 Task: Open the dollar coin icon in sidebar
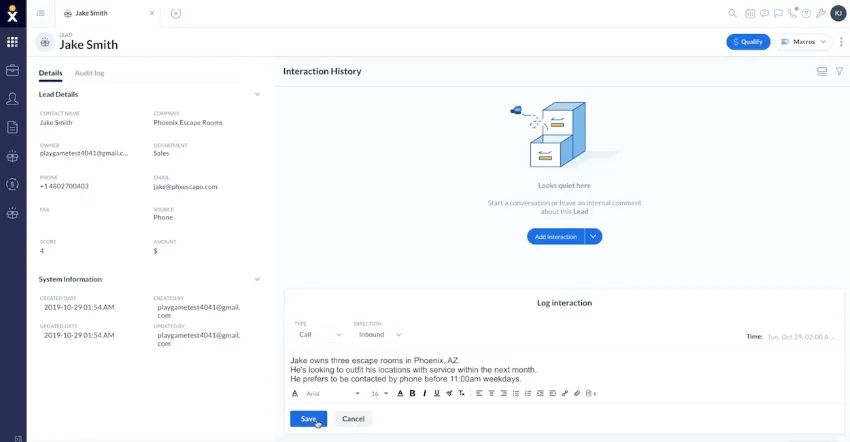point(12,184)
